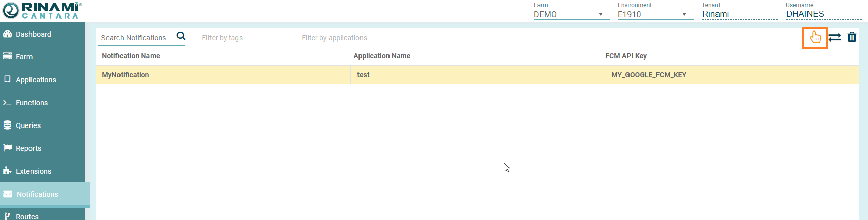Click the trash can delete icon
This screenshot has width=868, height=220.
852,37
